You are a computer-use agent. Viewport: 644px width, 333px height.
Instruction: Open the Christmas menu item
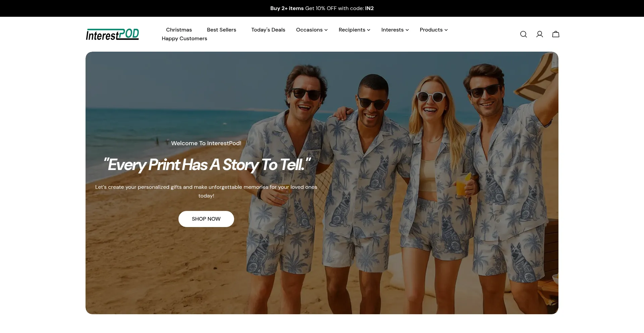pos(179,30)
